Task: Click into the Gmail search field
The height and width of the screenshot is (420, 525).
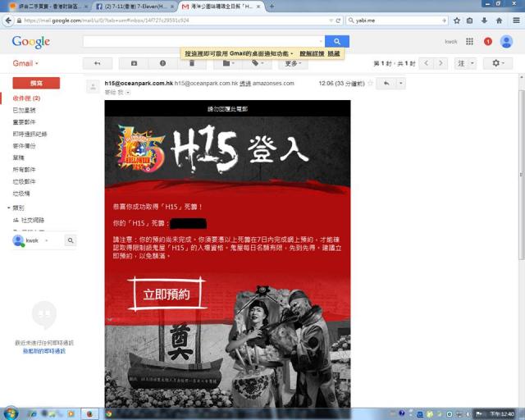Action: coord(203,41)
